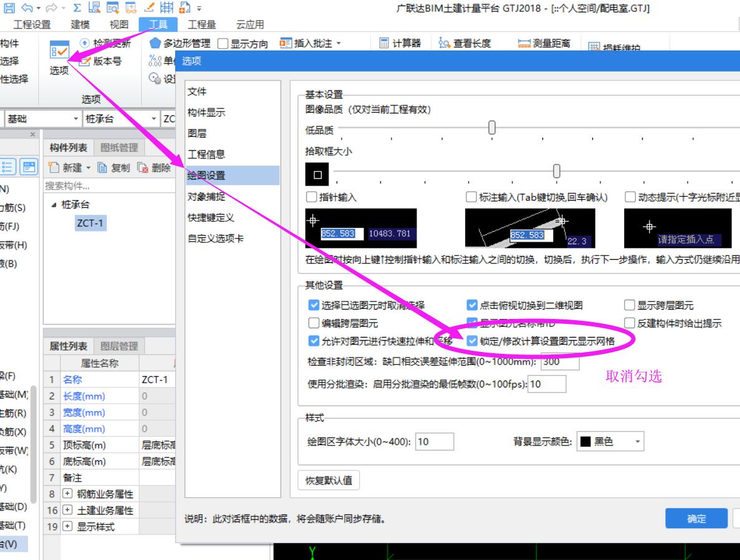Click 恢复默认值 button
Viewport: 740px width, 560px height.
click(329, 480)
